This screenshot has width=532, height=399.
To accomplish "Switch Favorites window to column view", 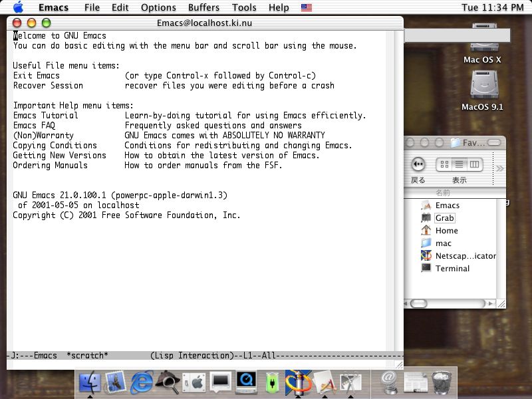I will (x=474, y=164).
